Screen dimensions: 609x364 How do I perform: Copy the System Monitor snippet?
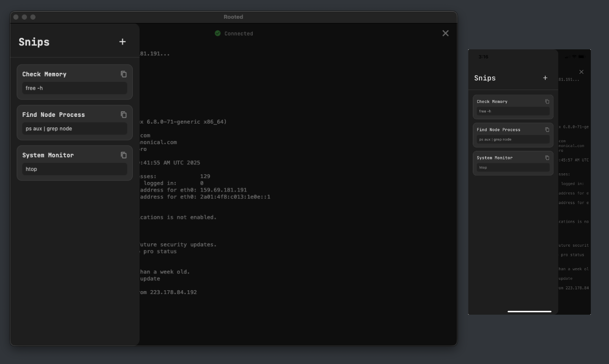tap(124, 155)
